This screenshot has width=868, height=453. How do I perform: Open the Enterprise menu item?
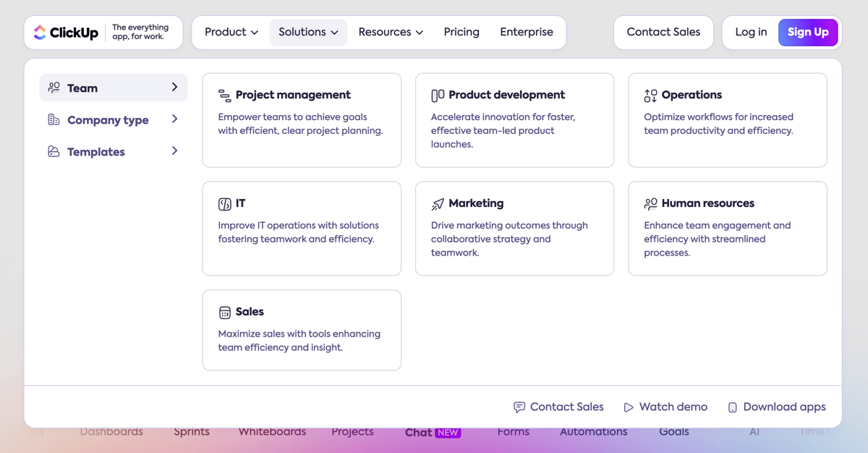pyautogui.click(x=527, y=32)
